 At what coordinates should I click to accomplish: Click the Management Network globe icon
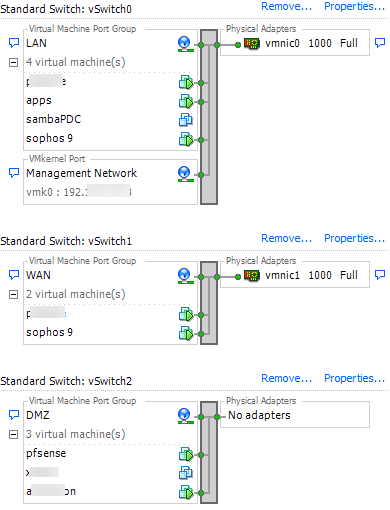coord(185,174)
